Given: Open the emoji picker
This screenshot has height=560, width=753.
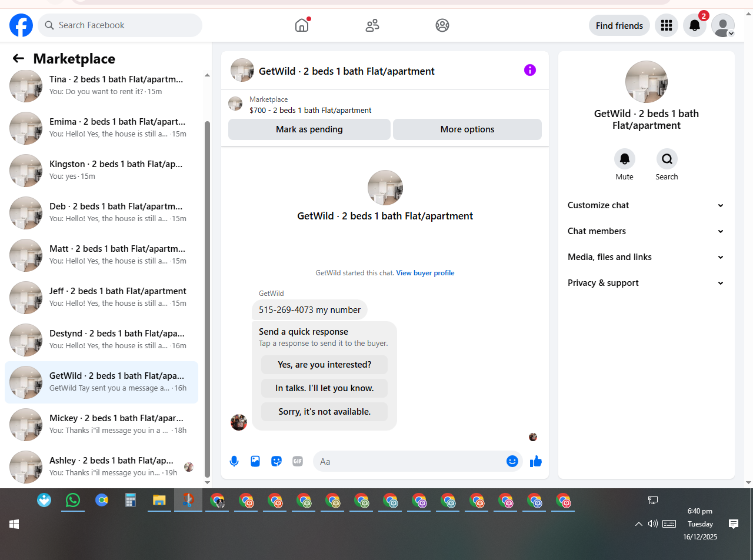Looking at the screenshot, I should (512, 461).
